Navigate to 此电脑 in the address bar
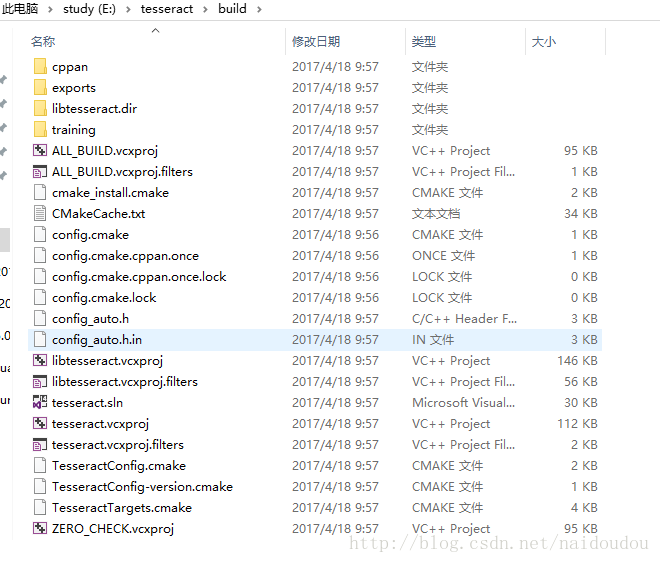660x563 pixels. (x=20, y=9)
